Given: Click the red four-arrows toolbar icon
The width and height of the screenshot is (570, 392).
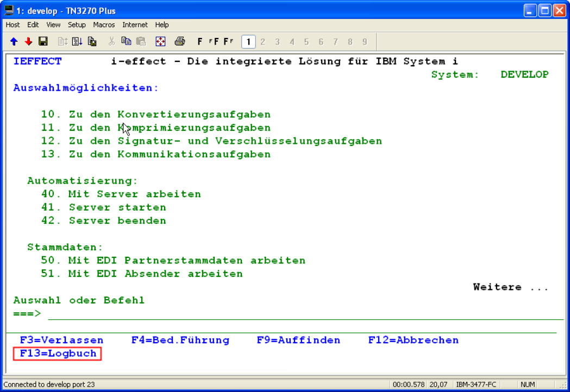Looking at the screenshot, I should coord(160,42).
